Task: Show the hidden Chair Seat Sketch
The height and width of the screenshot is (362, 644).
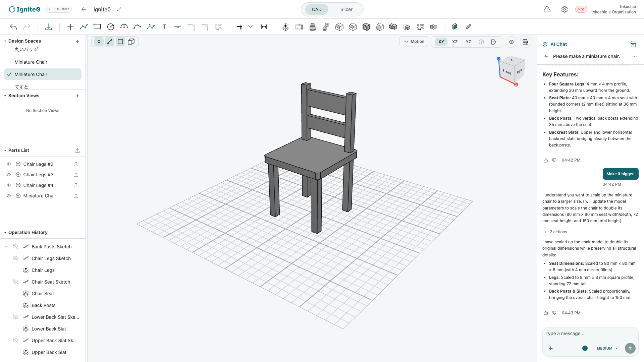Action: pos(15,282)
